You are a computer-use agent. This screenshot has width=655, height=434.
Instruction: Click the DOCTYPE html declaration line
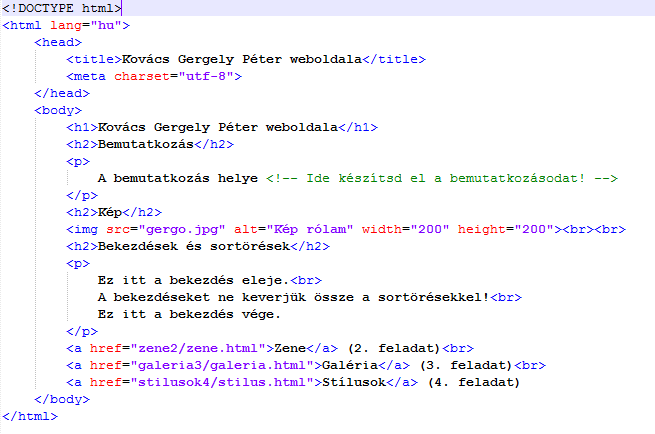pos(61,8)
